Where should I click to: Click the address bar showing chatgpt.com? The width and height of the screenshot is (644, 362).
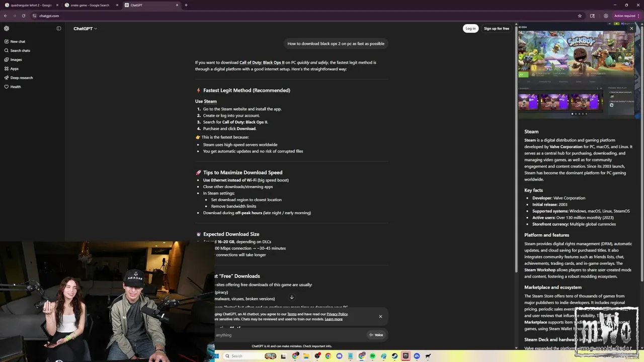pos(307,16)
